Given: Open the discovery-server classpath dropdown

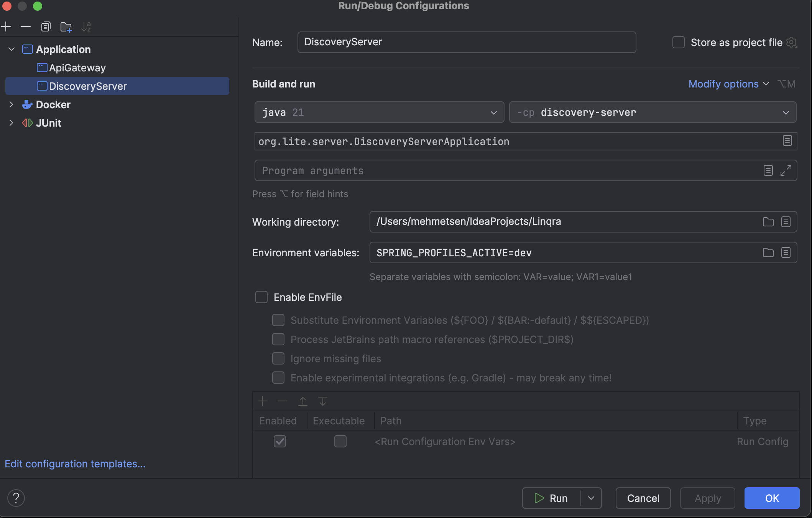Looking at the screenshot, I should pyautogui.click(x=785, y=112).
